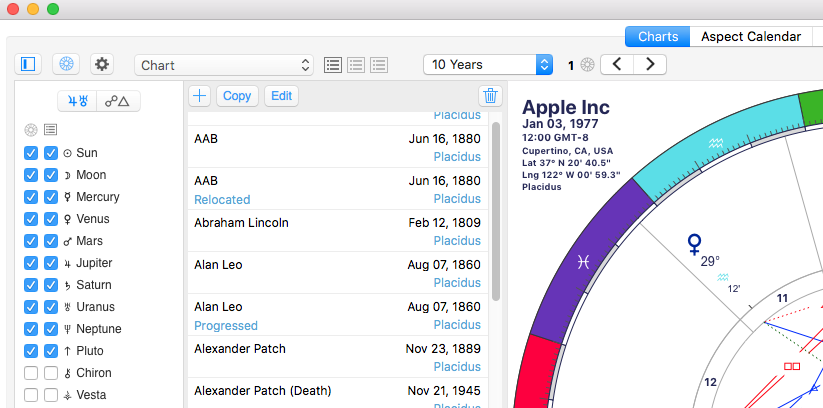The width and height of the screenshot is (823, 408).
Task: Uncheck Saturn wheel checkbox
Action: [31, 285]
